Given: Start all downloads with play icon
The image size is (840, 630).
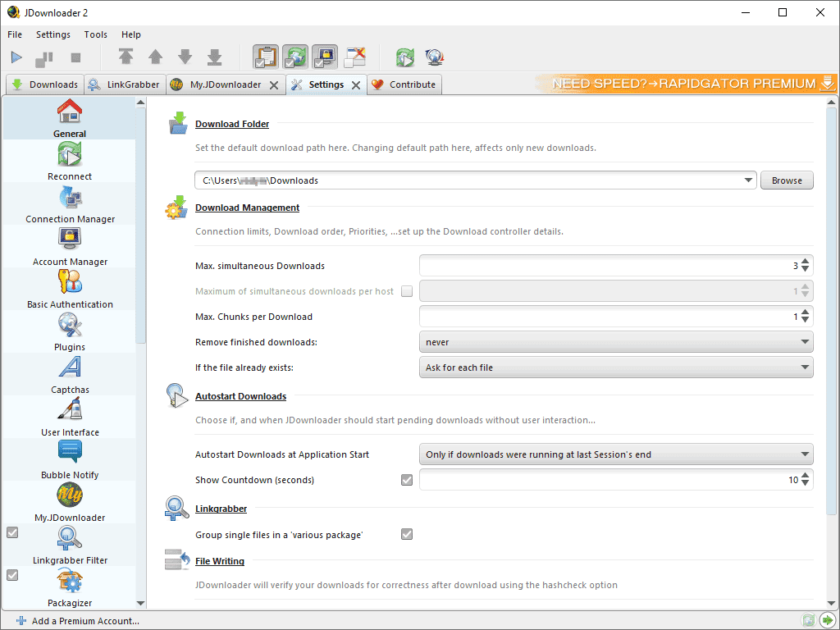Looking at the screenshot, I should click(16, 57).
